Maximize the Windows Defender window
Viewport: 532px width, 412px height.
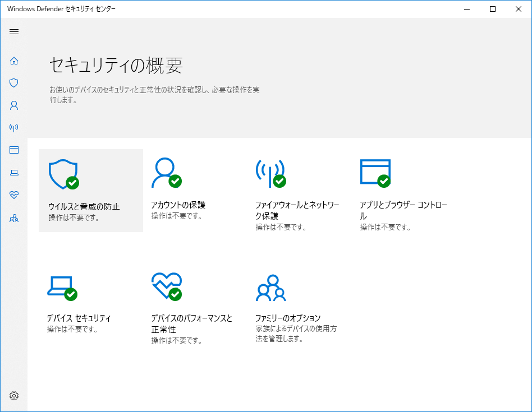pyautogui.click(x=493, y=9)
